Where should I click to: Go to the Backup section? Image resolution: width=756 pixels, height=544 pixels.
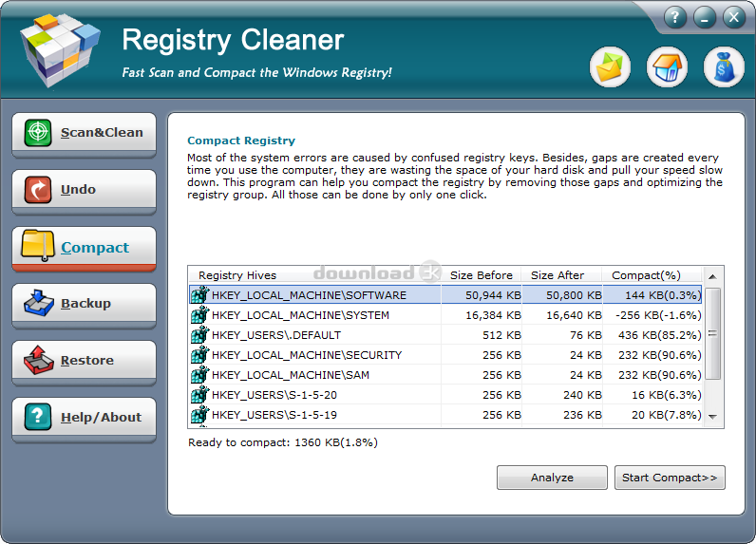pos(84,305)
